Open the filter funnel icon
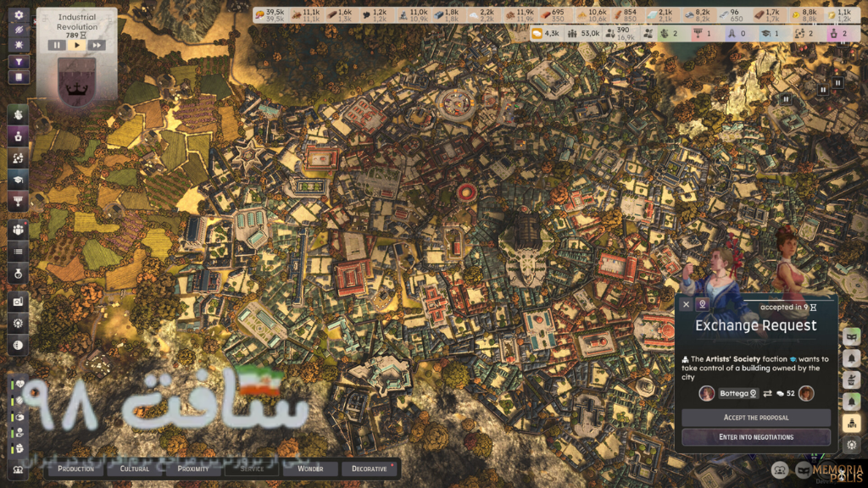The height and width of the screenshot is (488, 868). (x=19, y=61)
